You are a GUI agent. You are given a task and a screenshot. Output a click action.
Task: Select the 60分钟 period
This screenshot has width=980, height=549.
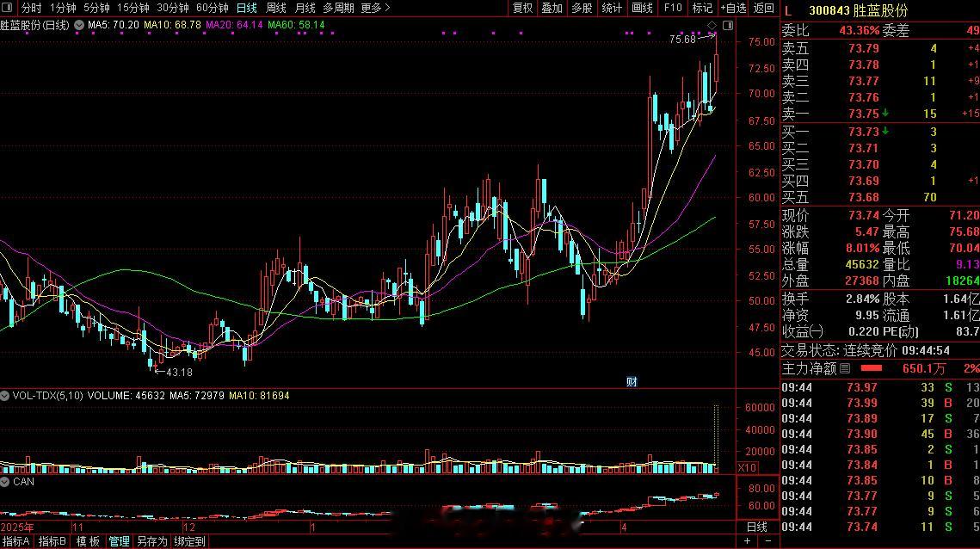(212, 8)
